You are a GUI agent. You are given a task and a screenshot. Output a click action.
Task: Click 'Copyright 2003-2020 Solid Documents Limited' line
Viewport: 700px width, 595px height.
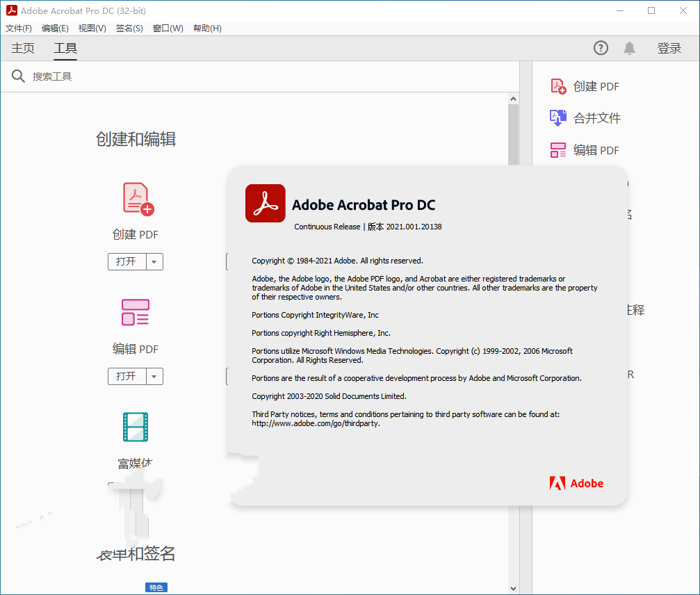point(329,396)
